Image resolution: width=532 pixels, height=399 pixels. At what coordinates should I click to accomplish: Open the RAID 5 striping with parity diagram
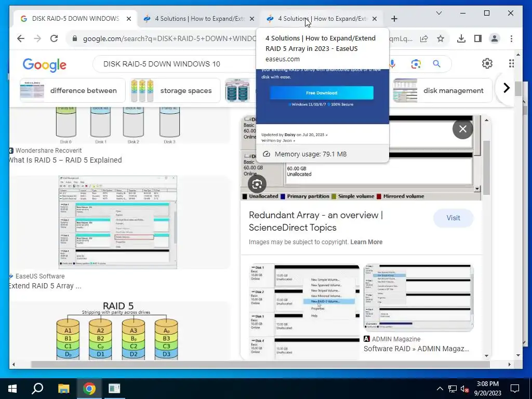click(x=117, y=331)
